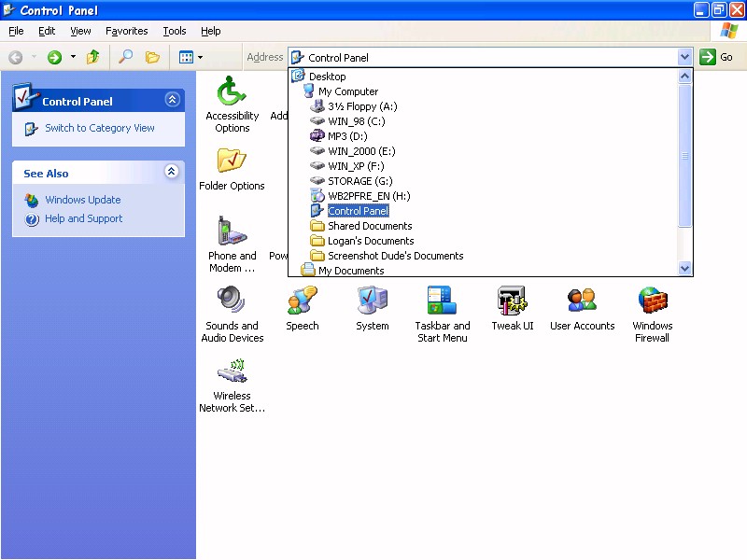Open the View menu
This screenshot has width=747, height=560.
80,32
